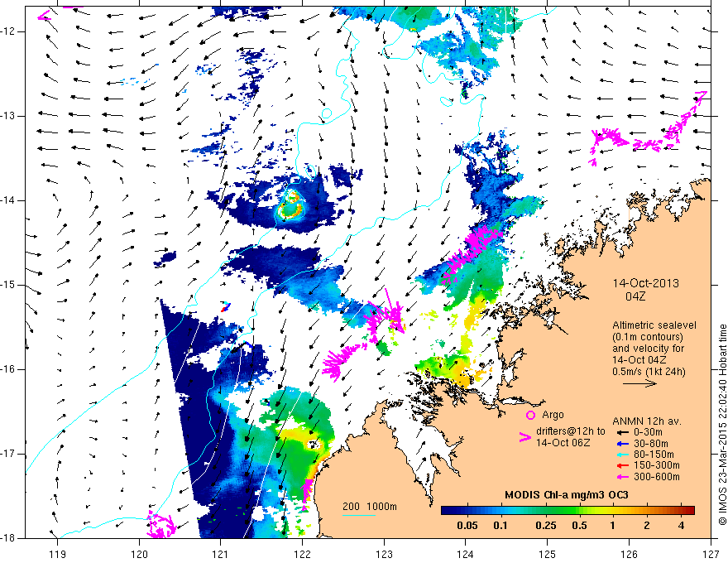Image resolution: width=728 pixels, height=563 pixels.
Task: Click the longitude axis label '120'
Action: [139, 554]
